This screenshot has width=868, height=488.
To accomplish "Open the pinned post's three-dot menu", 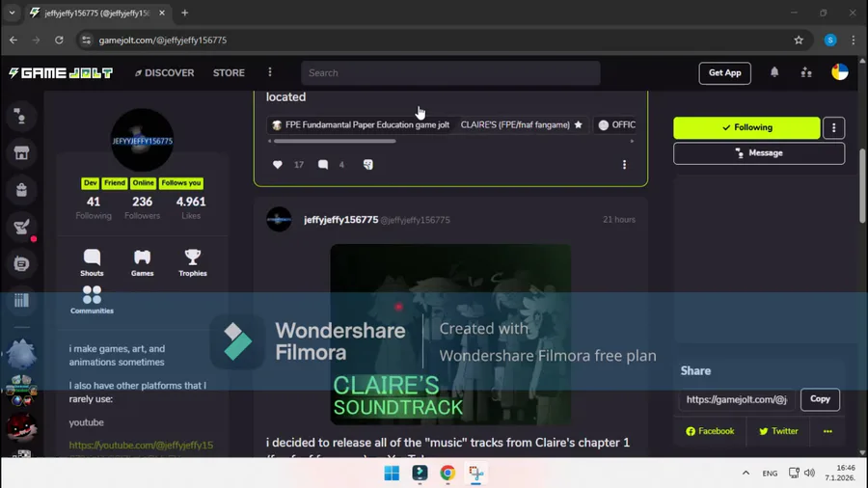I will point(624,164).
